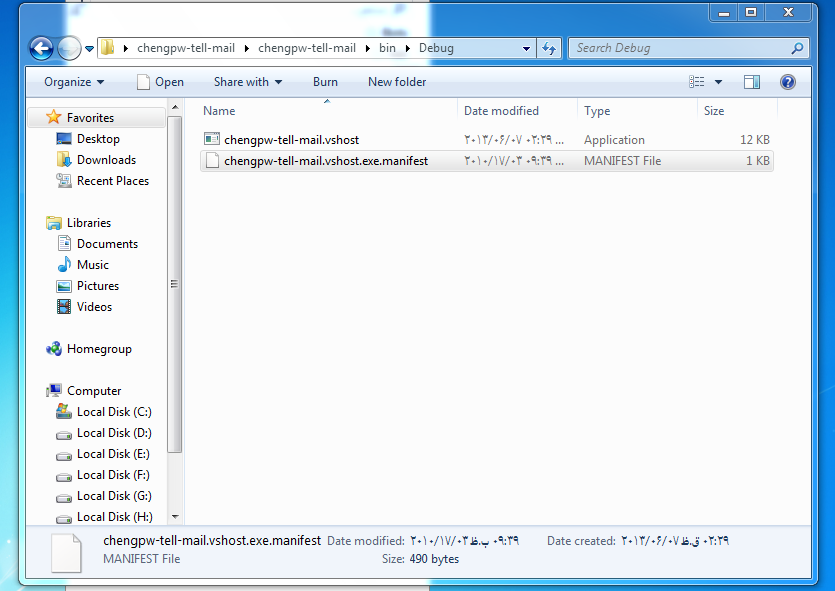Click Computer in navigation pane
Image resolution: width=835 pixels, height=591 pixels.
pyautogui.click(x=94, y=391)
